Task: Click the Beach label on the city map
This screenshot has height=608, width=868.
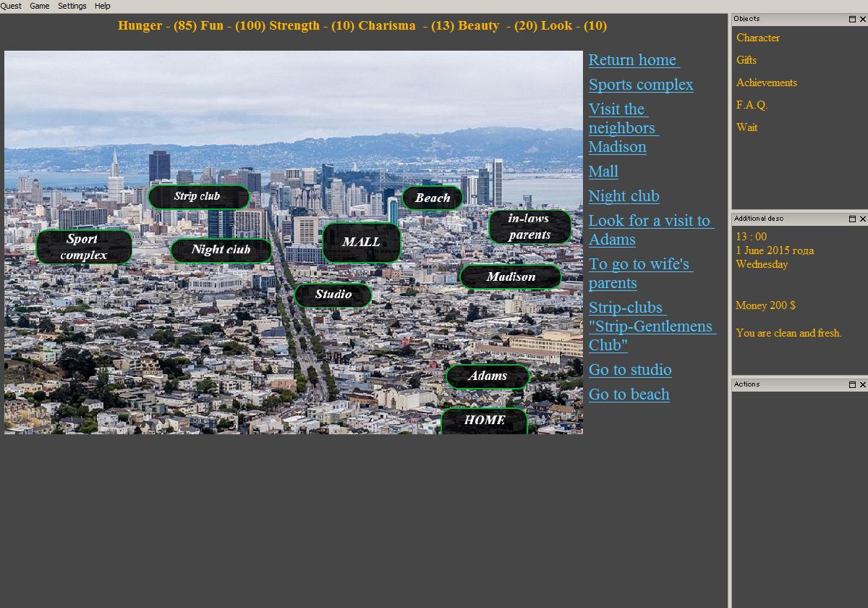Action: 432,198
